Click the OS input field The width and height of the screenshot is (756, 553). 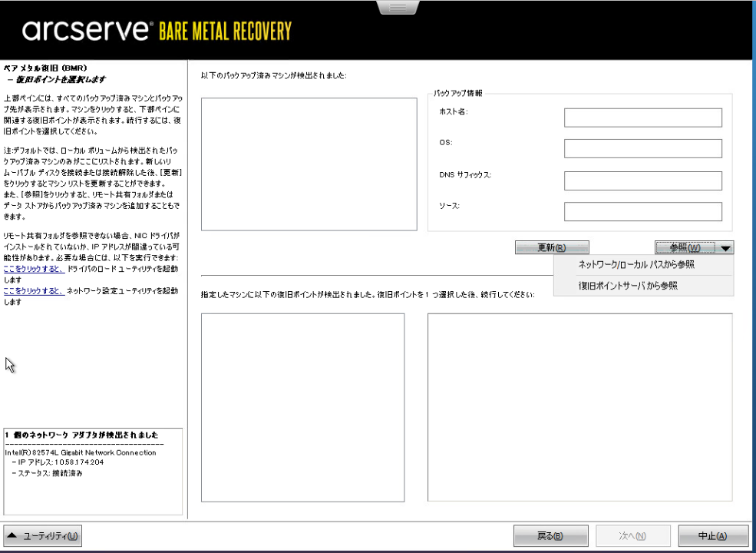click(x=642, y=149)
